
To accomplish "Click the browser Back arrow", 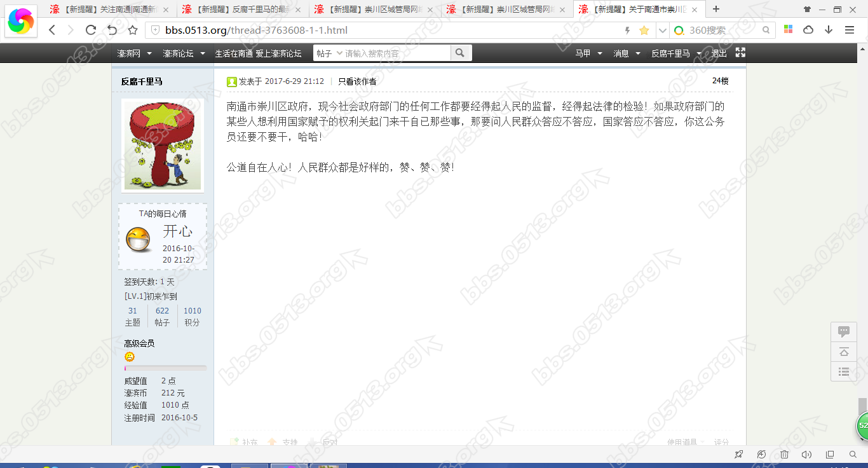I will [x=52, y=30].
